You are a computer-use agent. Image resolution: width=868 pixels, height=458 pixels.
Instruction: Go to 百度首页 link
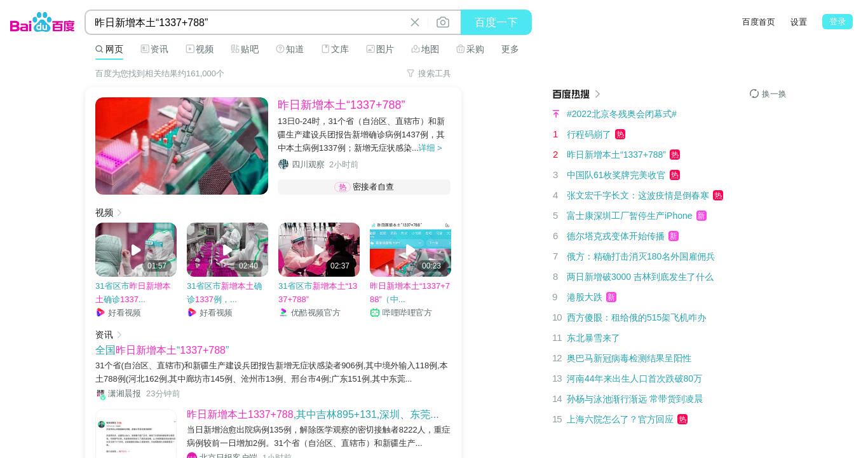[759, 22]
